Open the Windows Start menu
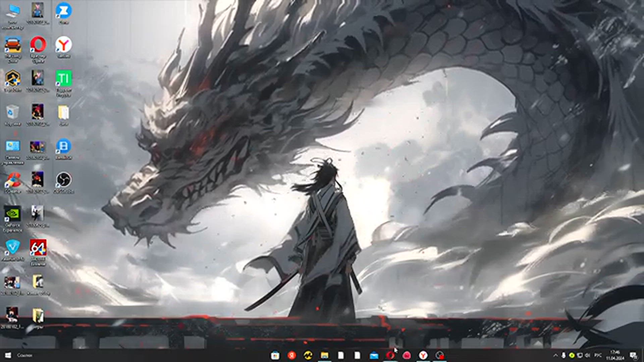 (8, 355)
